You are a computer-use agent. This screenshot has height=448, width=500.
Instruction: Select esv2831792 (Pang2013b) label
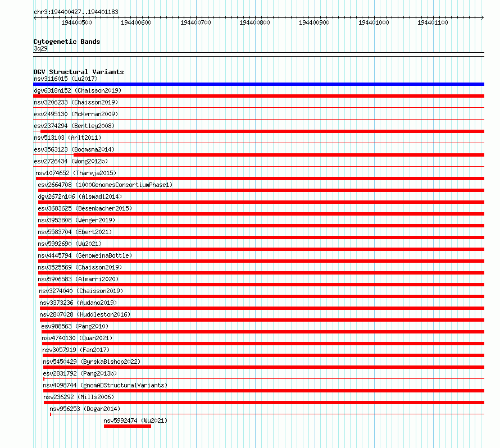pos(80,373)
